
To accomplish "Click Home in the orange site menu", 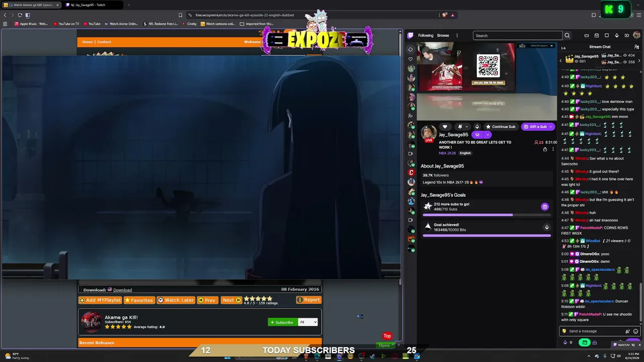I will click(x=88, y=42).
